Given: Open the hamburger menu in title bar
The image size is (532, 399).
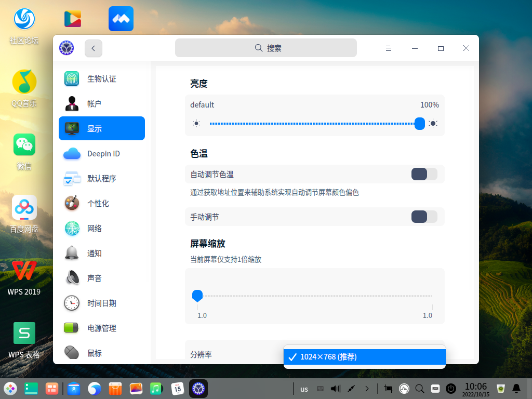Looking at the screenshot, I should (388, 48).
